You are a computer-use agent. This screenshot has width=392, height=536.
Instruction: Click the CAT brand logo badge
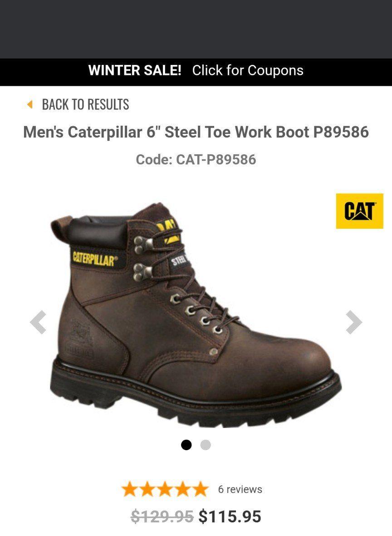(x=359, y=211)
